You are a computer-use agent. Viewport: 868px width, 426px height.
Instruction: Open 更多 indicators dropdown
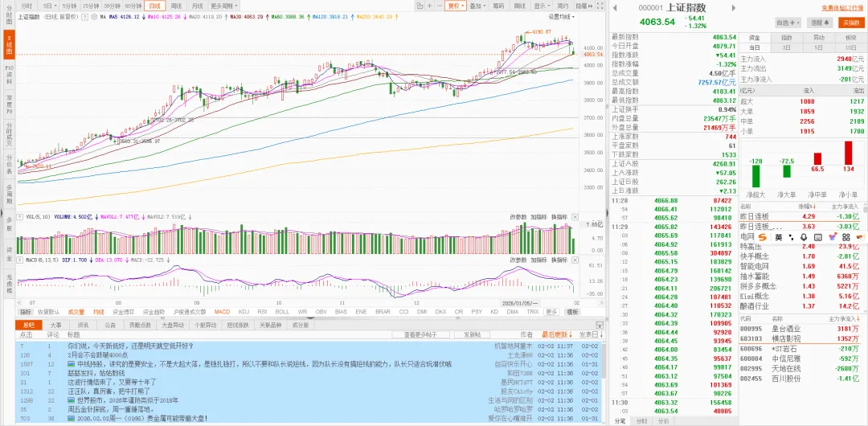[x=551, y=312]
